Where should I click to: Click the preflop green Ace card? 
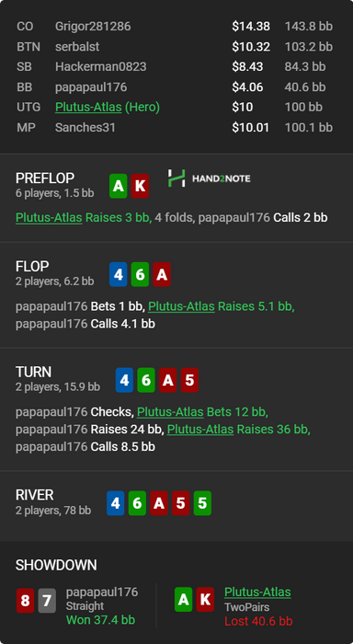coord(119,186)
